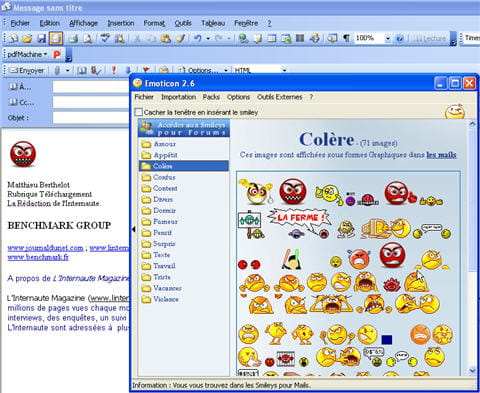
Task: Click the high importance exclamation icon
Action: (x=114, y=70)
